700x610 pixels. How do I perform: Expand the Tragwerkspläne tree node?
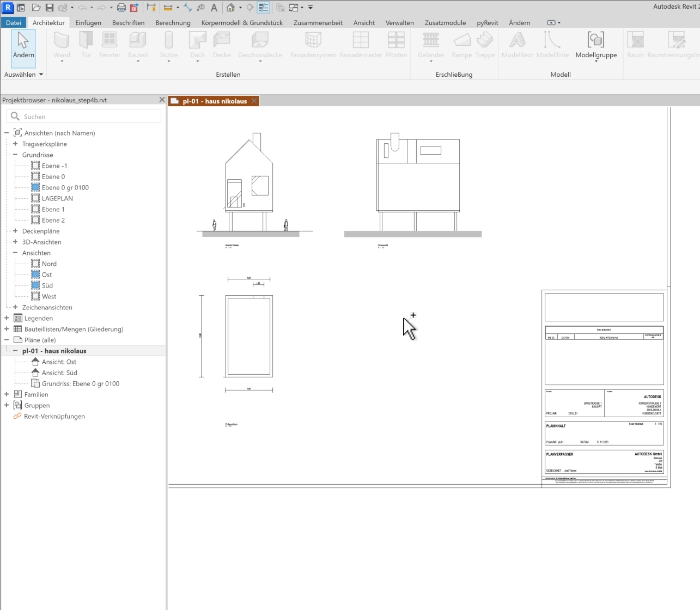point(15,144)
